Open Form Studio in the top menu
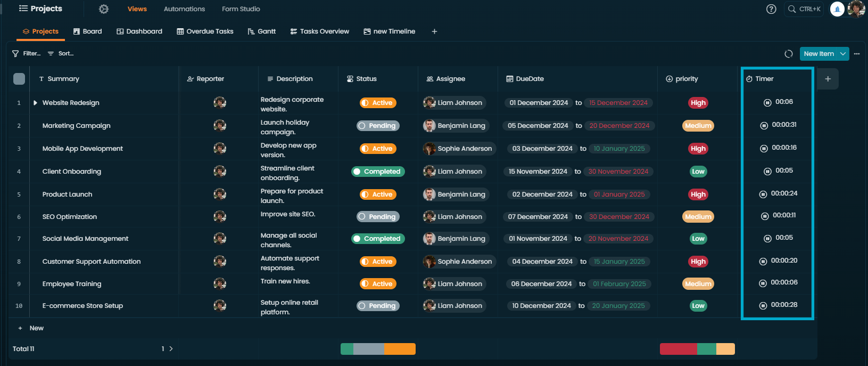868x366 pixels. click(241, 9)
